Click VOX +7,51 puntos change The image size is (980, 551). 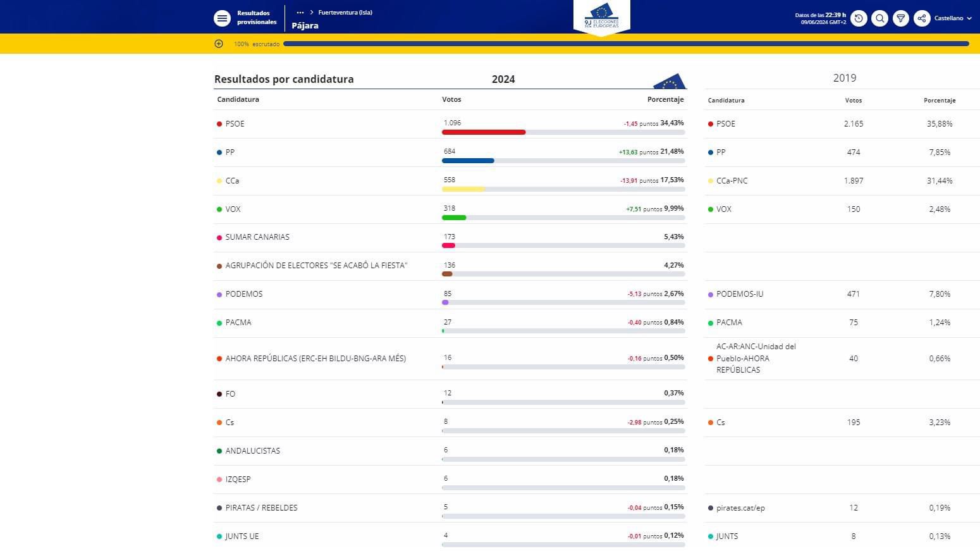644,209
